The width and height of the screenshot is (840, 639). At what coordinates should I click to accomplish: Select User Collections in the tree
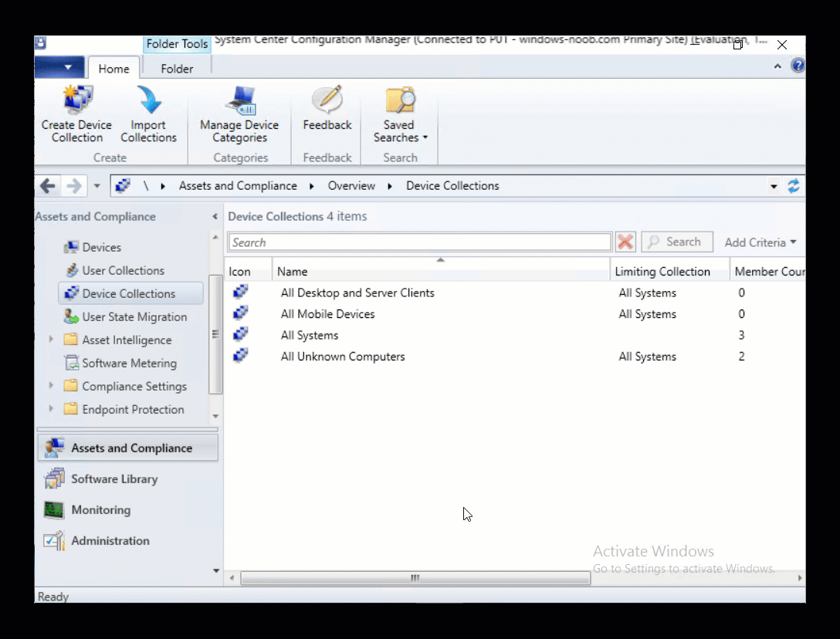pyautogui.click(x=123, y=270)
